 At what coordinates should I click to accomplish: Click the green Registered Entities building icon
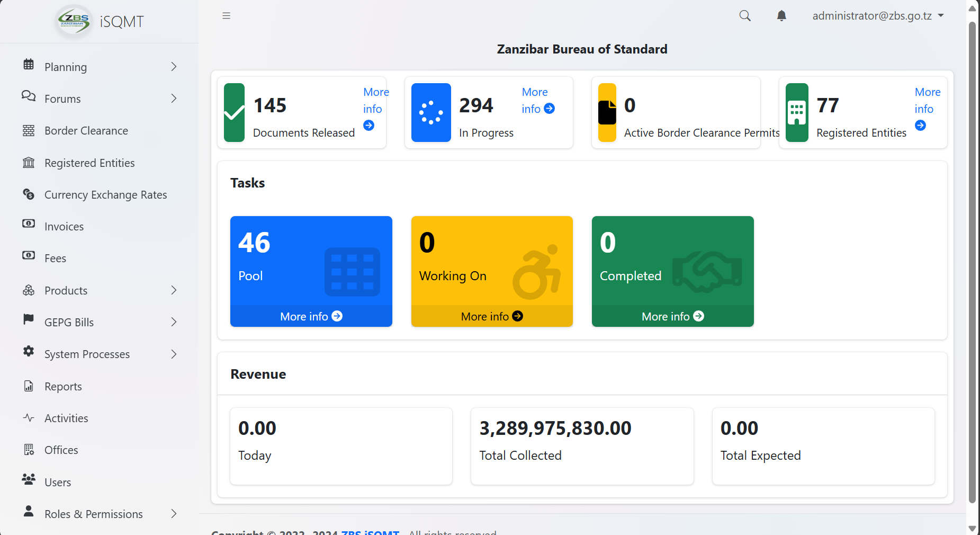797,112
